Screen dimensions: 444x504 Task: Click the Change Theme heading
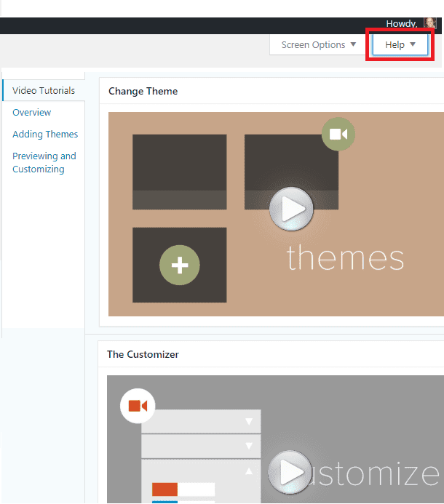[x=143, y=92]
